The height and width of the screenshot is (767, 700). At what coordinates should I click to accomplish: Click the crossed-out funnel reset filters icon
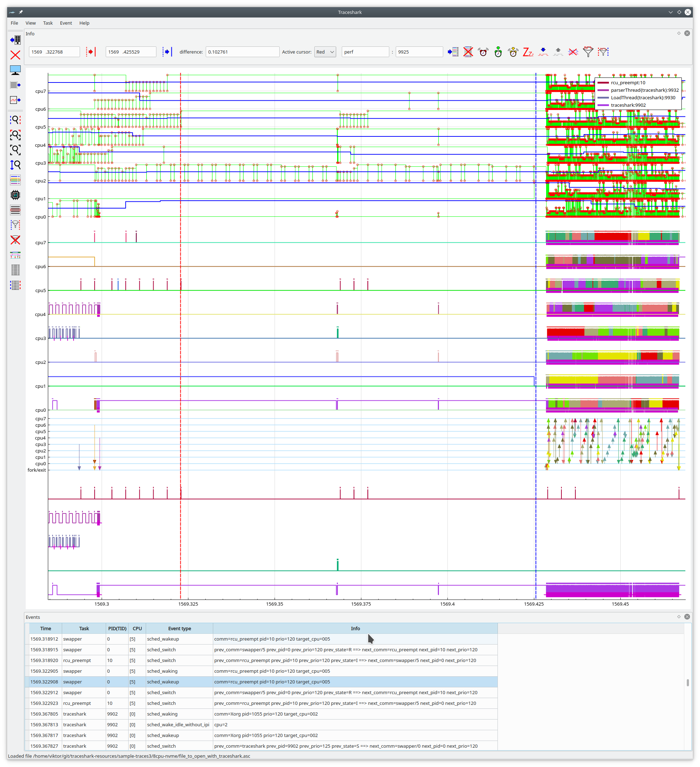point(15,240)
